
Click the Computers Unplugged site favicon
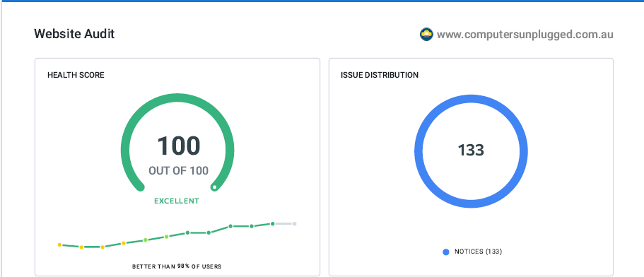coord(426,35)
